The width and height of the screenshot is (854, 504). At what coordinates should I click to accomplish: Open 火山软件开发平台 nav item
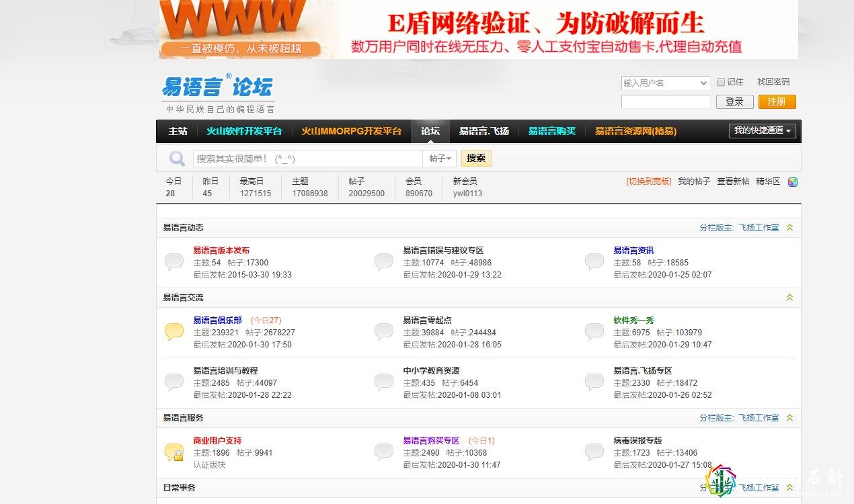click(x=244, y=131)
